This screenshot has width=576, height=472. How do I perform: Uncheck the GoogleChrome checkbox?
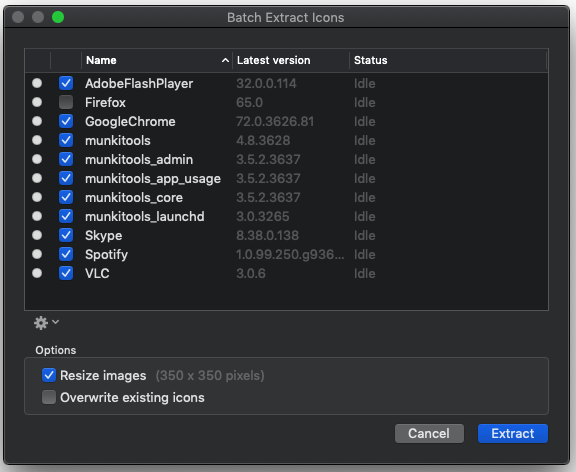66,121
